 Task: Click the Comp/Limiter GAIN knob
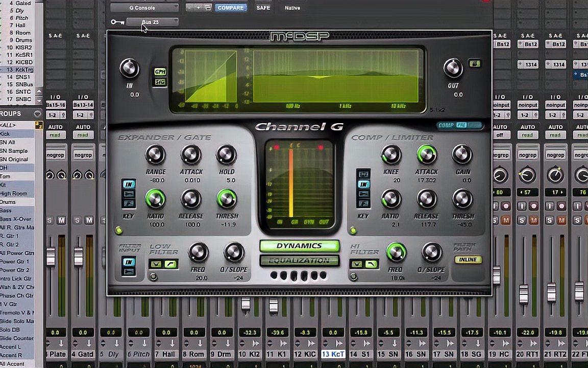[462, 155]
